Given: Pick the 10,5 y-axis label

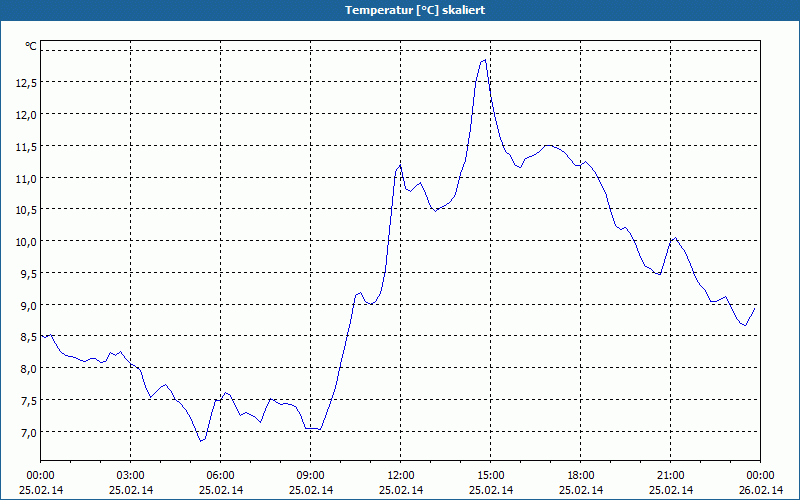Looking at the screenshot, I should pos(26,210).
